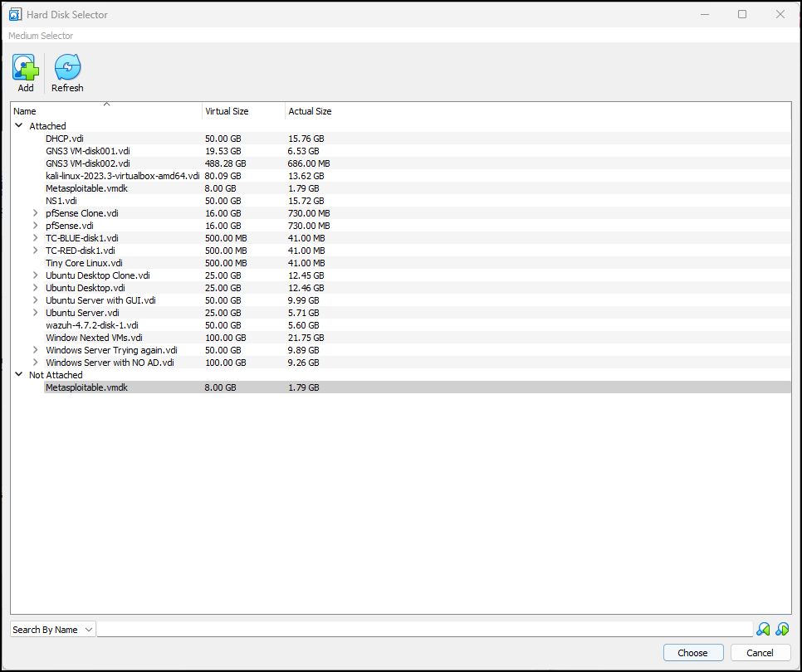Image resolution: width=802 pixels, height=672 pixels.
Task: Expand Ubuntu Desktop Clone.vdi row
Action: (x=36, y=275)
